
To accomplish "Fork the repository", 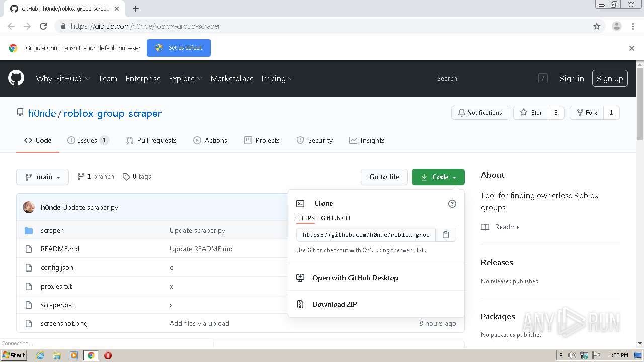I will [x=587, y=113].
